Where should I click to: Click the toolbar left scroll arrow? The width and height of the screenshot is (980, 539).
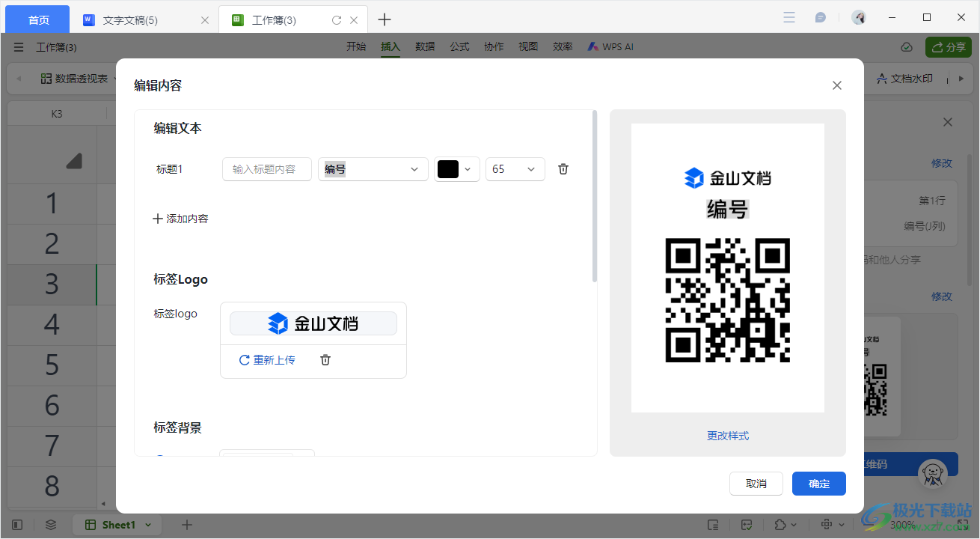coord(19,79)
